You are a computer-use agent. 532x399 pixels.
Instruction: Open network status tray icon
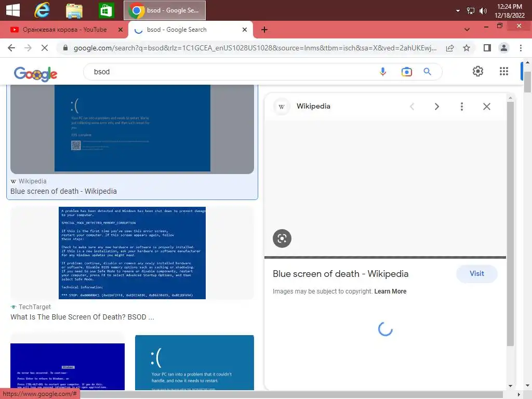(x=471, y=11)
